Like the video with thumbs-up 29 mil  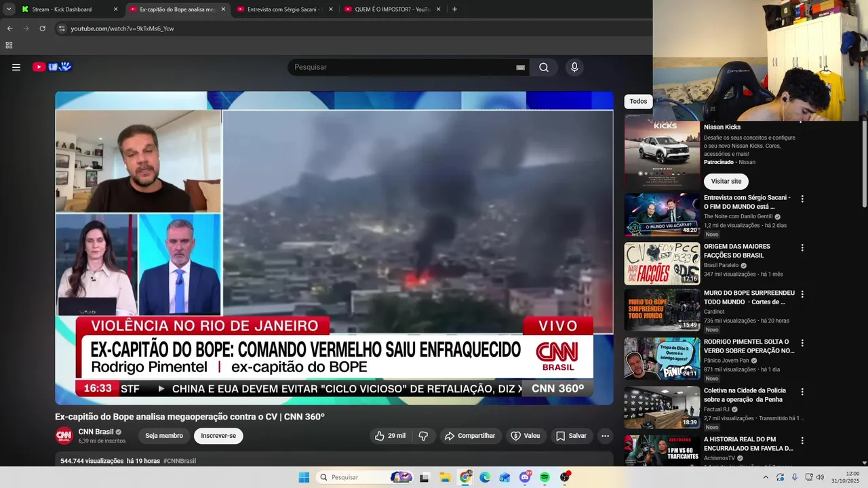click(390, 436)
